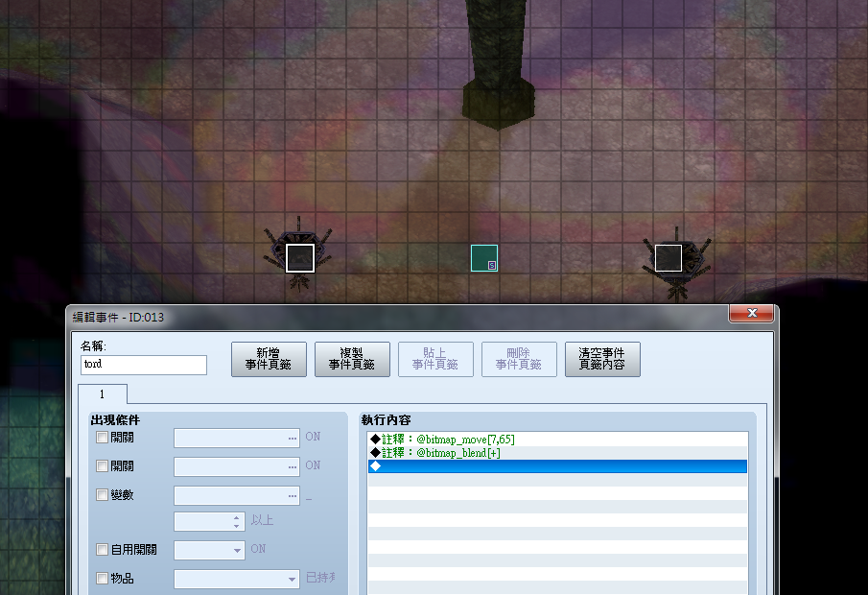
Task: Switch to event page tab 1
Action: [103, 393]
